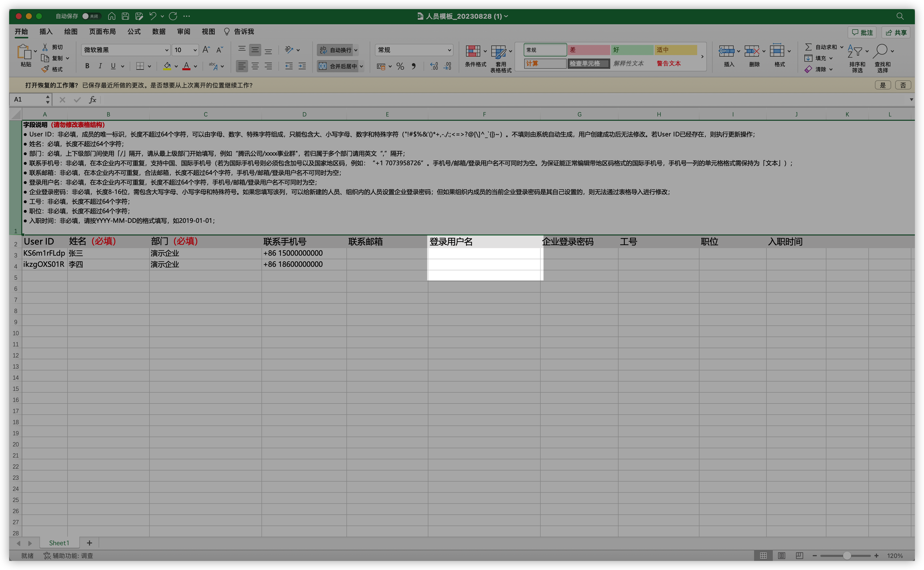Align text left in the cell
The width and height of the screenshot is (924, 570).
tap(241, 66)
